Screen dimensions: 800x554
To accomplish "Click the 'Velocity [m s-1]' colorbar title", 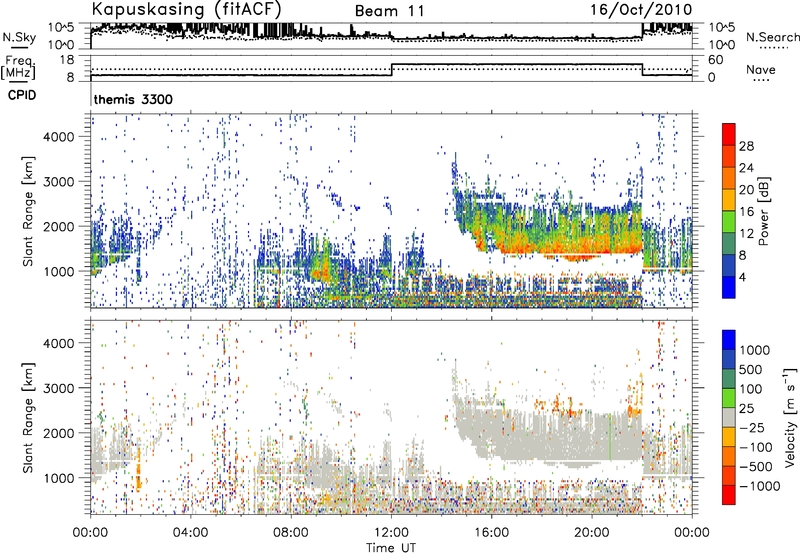I will [790, 417].
